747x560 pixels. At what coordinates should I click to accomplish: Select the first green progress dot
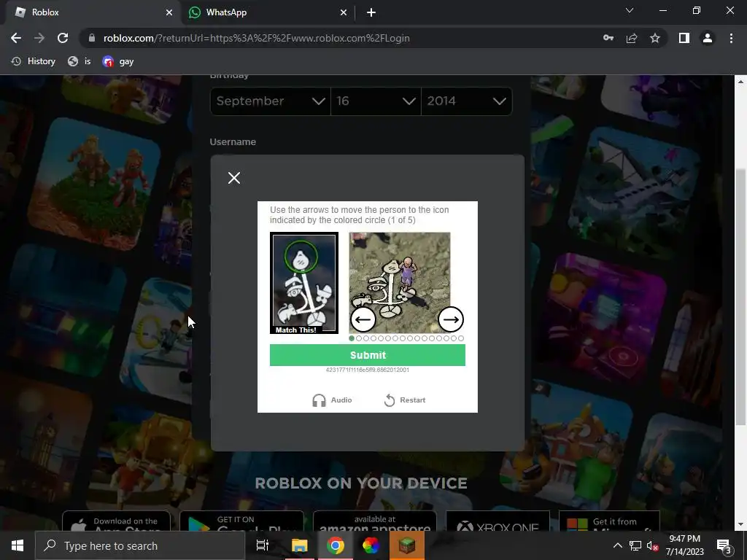(352, 338)
